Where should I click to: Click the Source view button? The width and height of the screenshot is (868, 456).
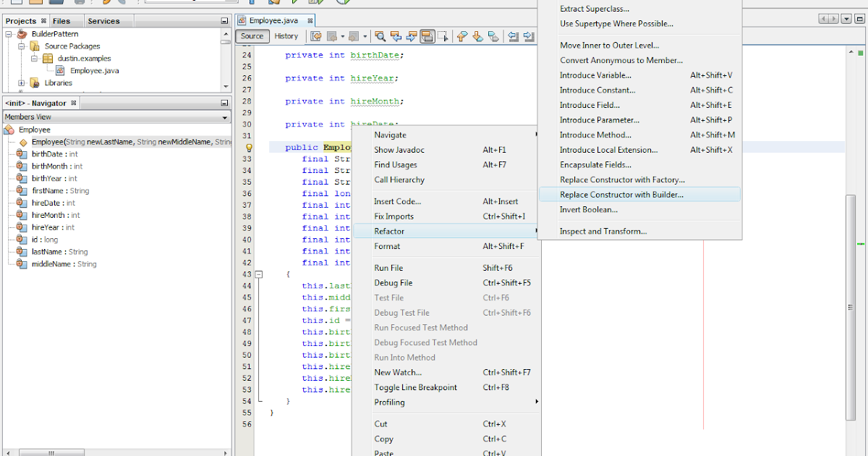pos(252,35)
